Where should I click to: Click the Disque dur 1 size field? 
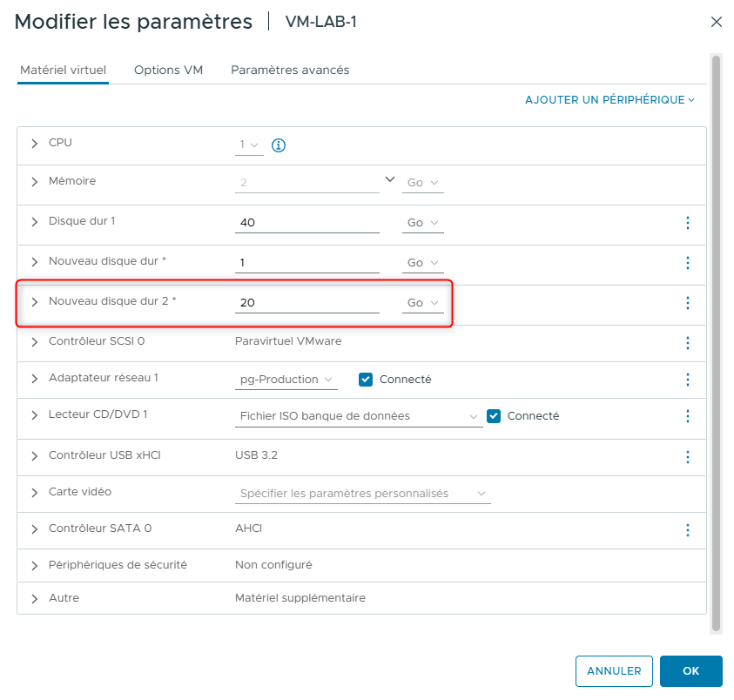click(306, 223)
